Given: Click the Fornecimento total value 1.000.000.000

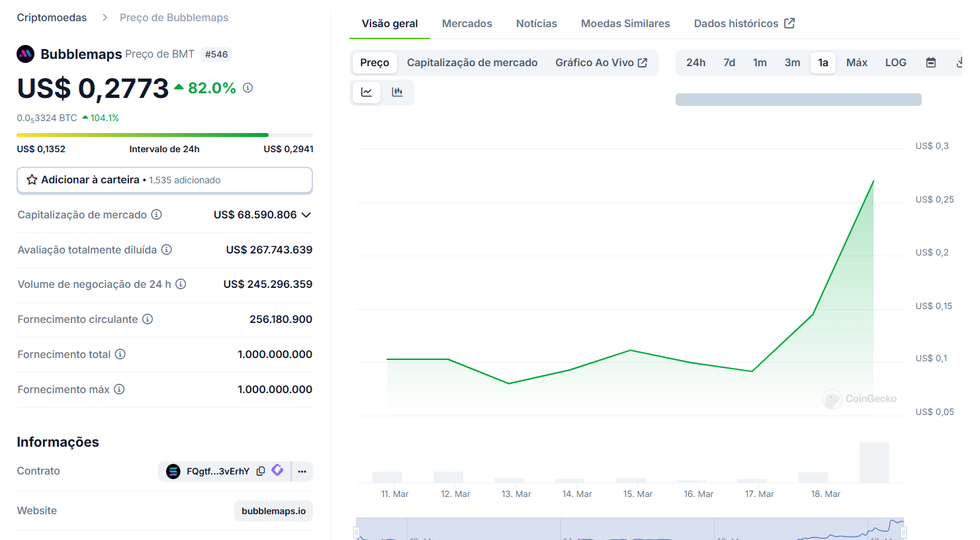Looking at the screenshot, I should [275, 354].
